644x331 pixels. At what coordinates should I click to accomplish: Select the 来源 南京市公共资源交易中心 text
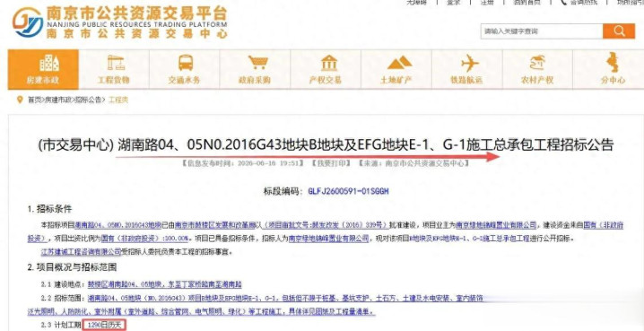pos(414,163)
